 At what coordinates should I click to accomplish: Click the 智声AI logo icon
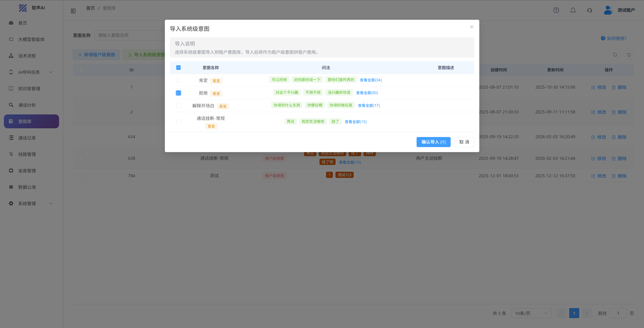point(23,8)
